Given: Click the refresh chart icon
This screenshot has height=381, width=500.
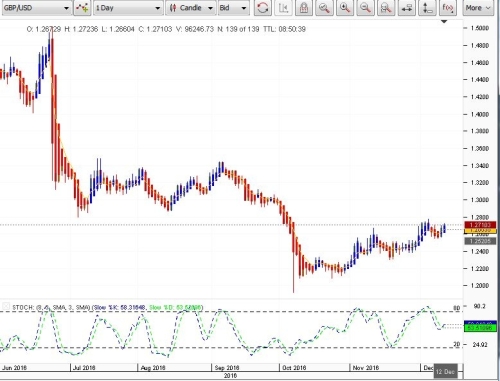Looking at the screenshot, I should (263, 8).
